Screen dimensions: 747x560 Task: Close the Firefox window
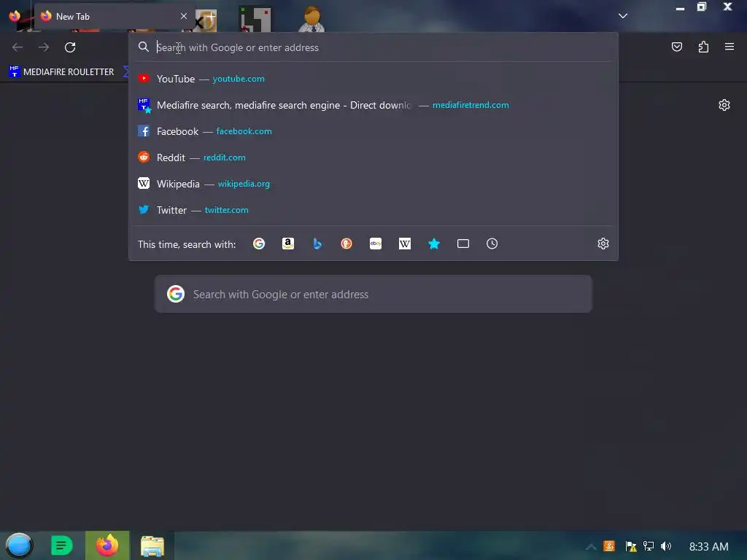[727, 7]
